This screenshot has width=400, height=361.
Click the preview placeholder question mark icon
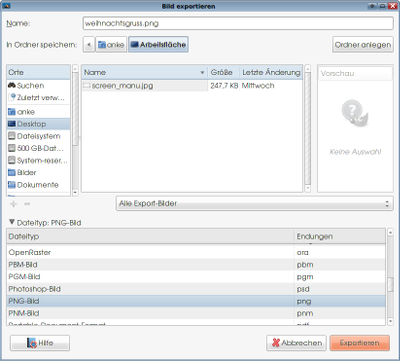coord(355,113)
